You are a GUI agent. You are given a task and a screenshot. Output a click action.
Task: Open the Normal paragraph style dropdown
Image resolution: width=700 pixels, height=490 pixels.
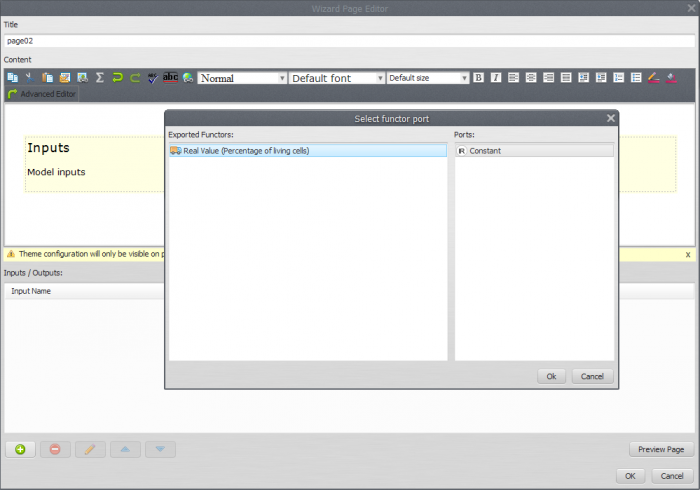point(242,78)
